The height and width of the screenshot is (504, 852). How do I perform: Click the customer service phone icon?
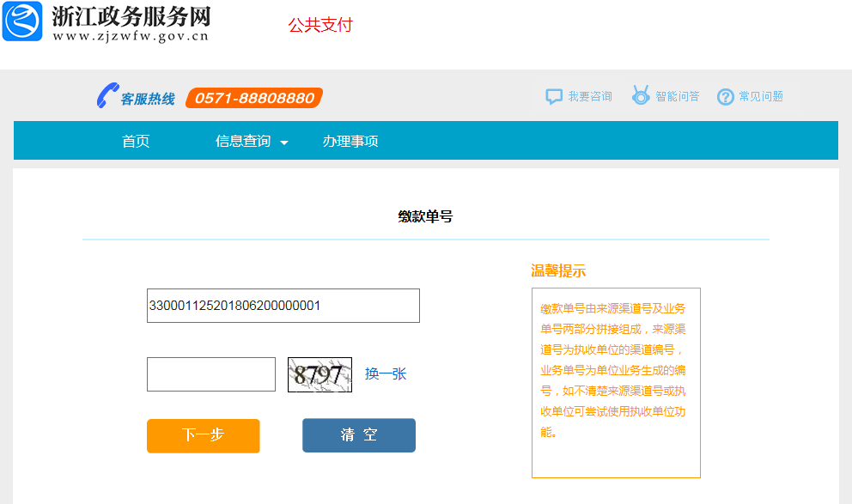(106, 96)
